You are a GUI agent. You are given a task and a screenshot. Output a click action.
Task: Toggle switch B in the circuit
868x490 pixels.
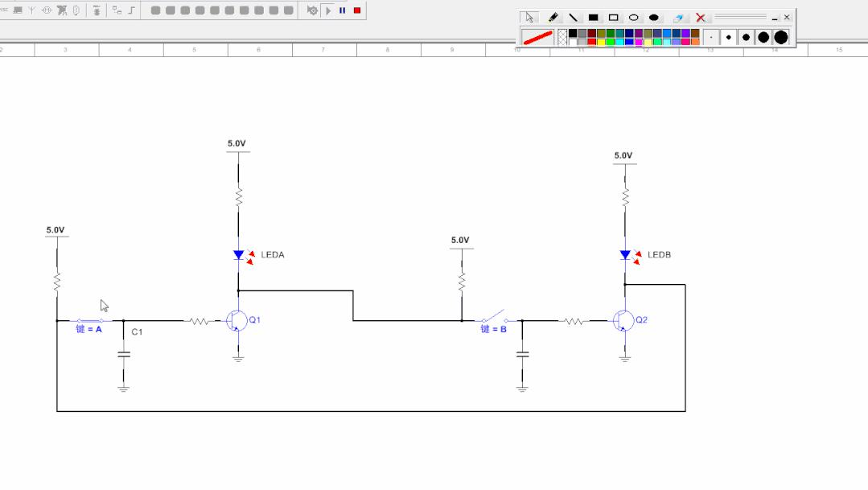point(494,316)
